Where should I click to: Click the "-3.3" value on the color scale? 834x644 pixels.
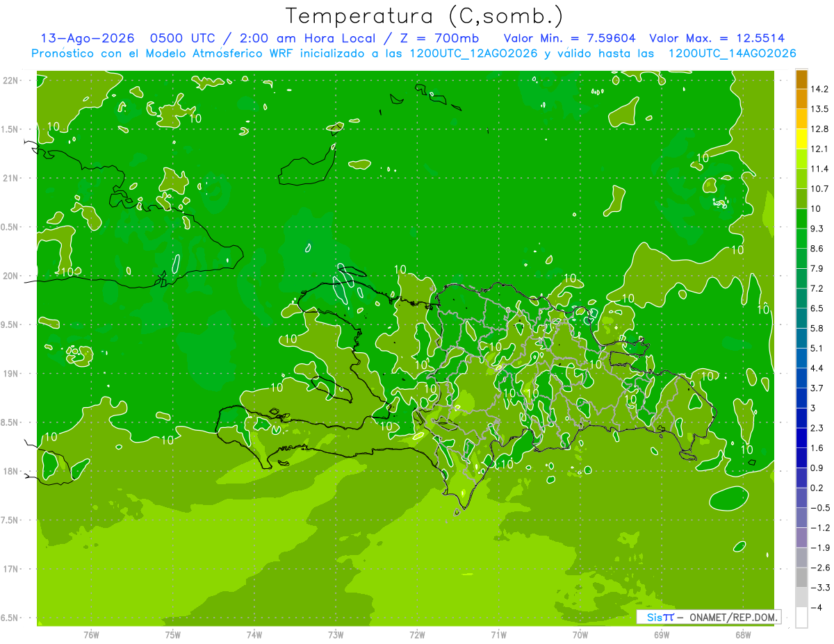[x=819, y=588]
